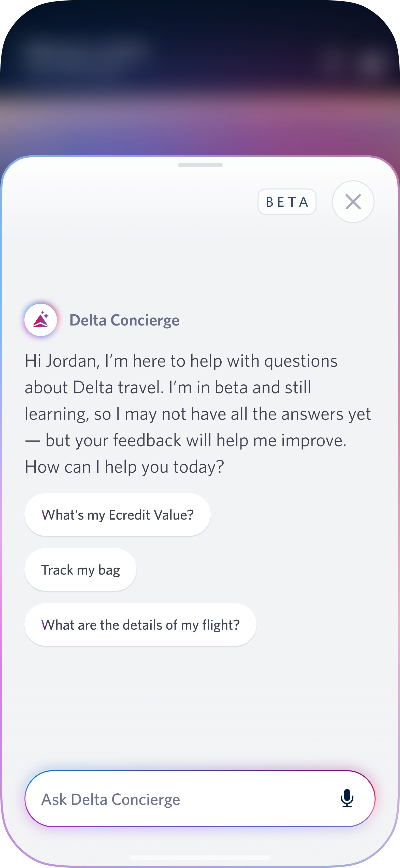Tap the sheet drag handle at top
Viewport: 400px width, 868px height.
click(200, 165)
